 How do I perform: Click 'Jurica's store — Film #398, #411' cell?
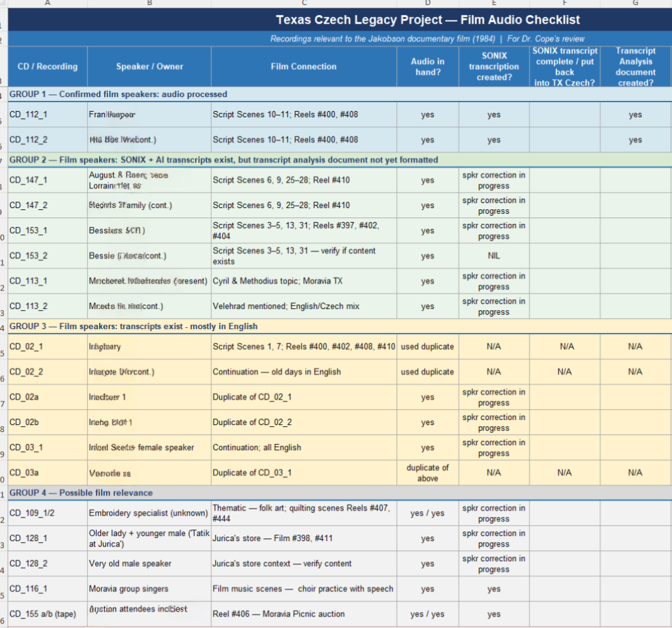[x=304, y=538]
